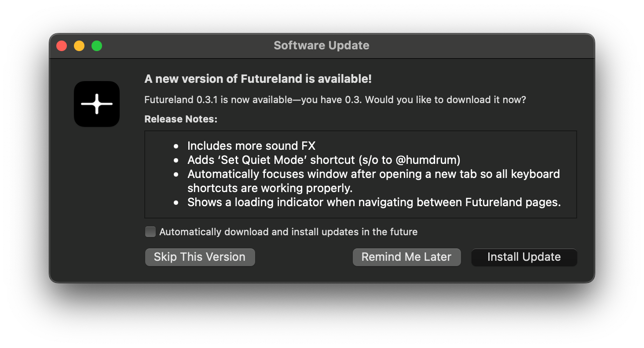Check the box beside 'Automatically download and install'
The height and width of the screenshot is (348, 644).
click(x=150, y=231)
